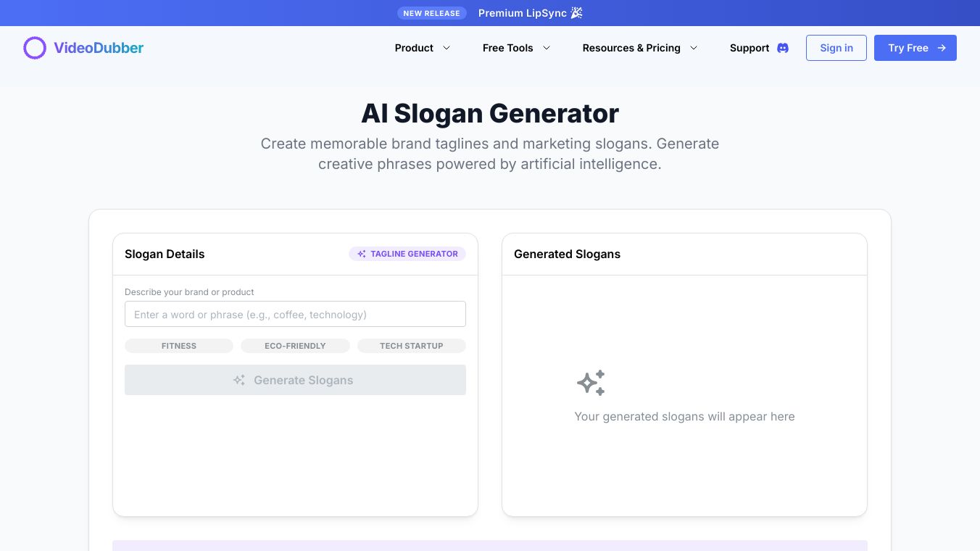Open the Support menu item
980x551 pixels.
click(749, 48)
